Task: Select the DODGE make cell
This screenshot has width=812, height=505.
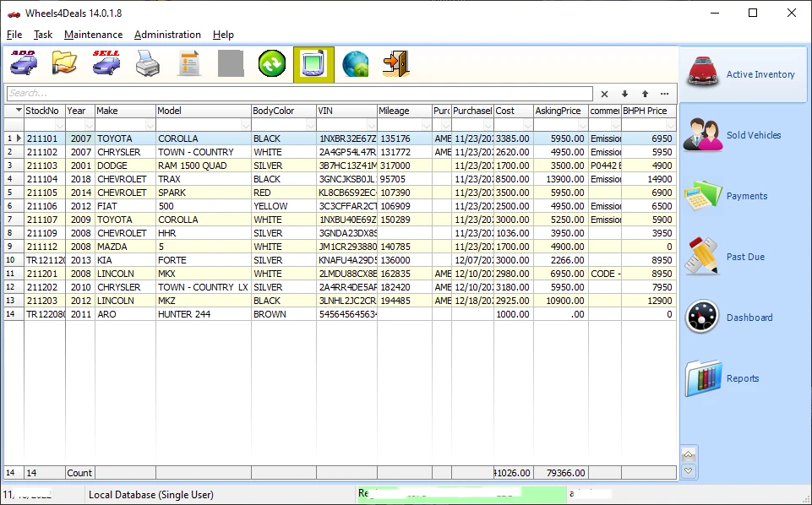Action: [x=125, y=166]
